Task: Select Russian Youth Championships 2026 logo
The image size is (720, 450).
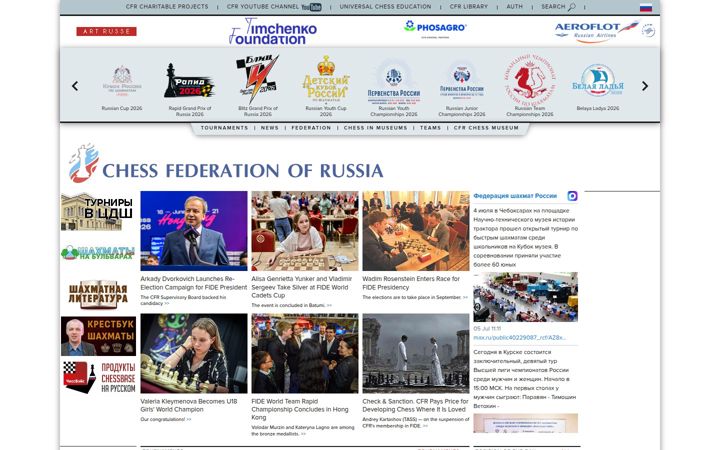Action: 394,83
